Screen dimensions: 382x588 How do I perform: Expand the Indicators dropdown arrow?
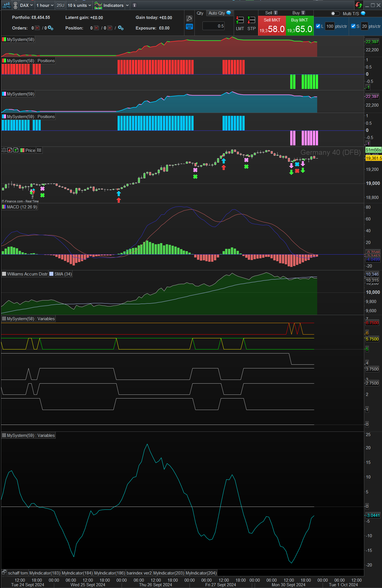[x=127, y=5]
